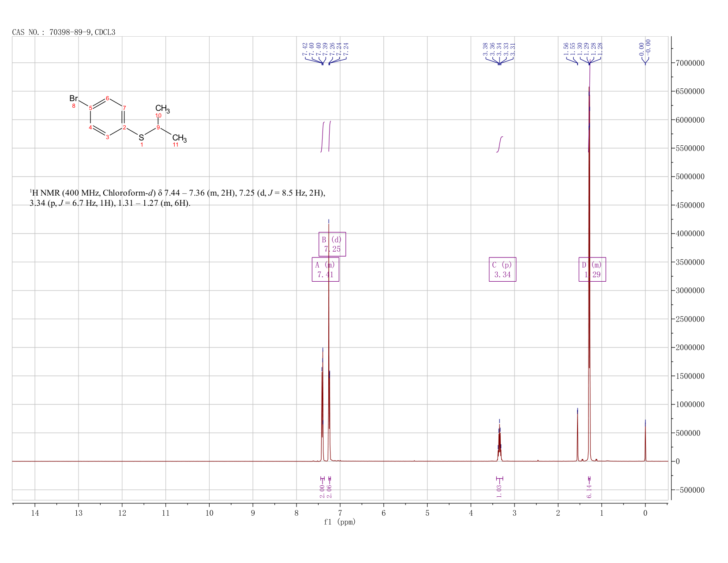Click the lower CH3 group numbered 11
Screen dimensions: 728x563
click(x=180, y=138)
